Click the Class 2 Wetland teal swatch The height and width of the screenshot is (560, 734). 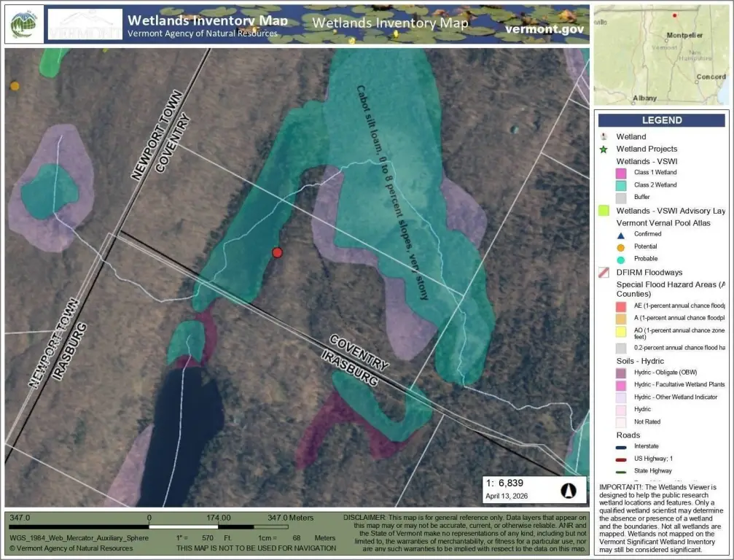[x=621, y=185]
